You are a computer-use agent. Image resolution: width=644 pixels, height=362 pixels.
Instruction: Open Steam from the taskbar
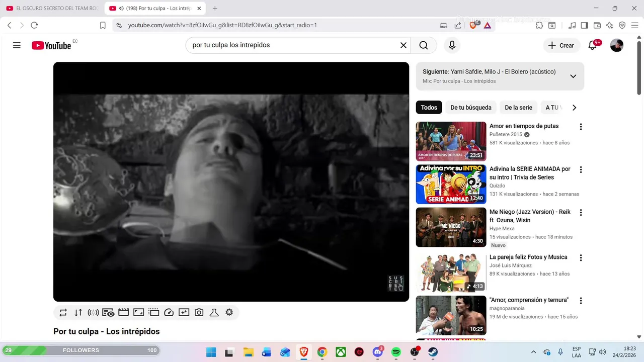point(433,352)
